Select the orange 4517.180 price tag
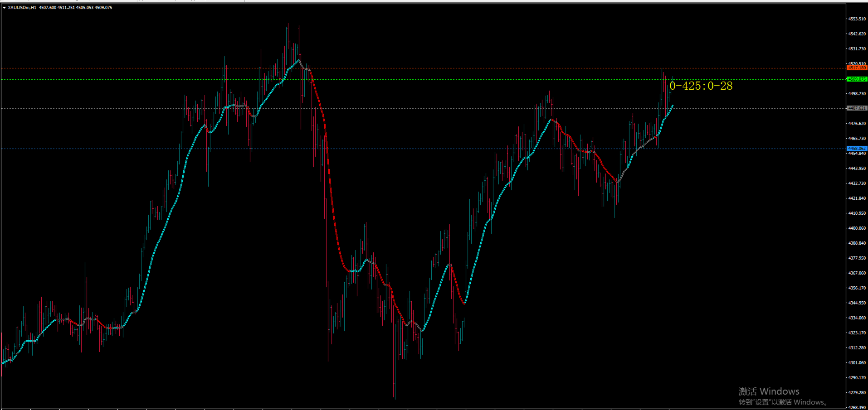Viewport: 868px width, 410px height. [857, 68]
